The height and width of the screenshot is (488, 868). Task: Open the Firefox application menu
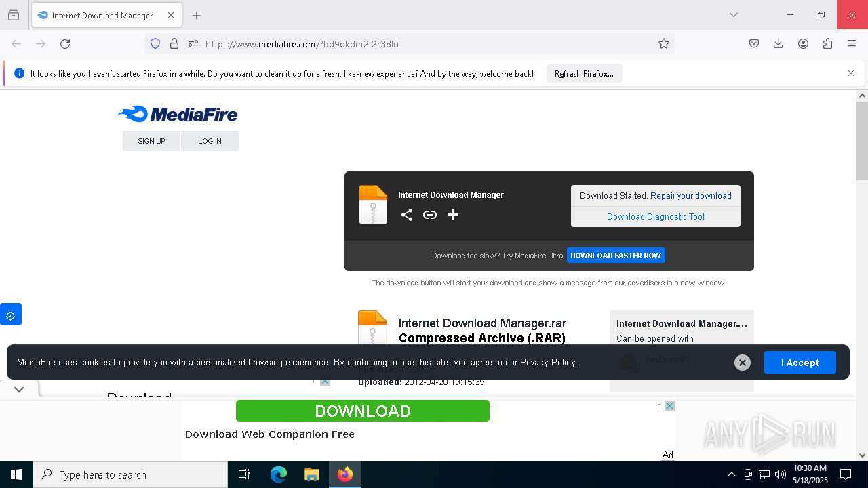point(852,43)
